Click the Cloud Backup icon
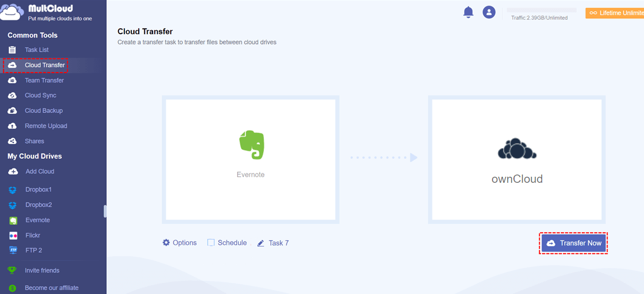Viewport: 644px width, 294px height. pos(12,111)
